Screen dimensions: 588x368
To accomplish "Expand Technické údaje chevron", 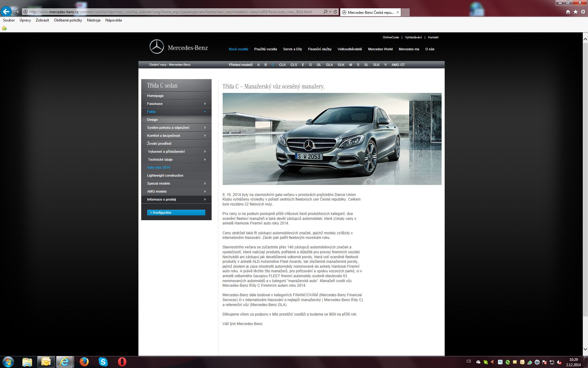I will click(205, 159).
